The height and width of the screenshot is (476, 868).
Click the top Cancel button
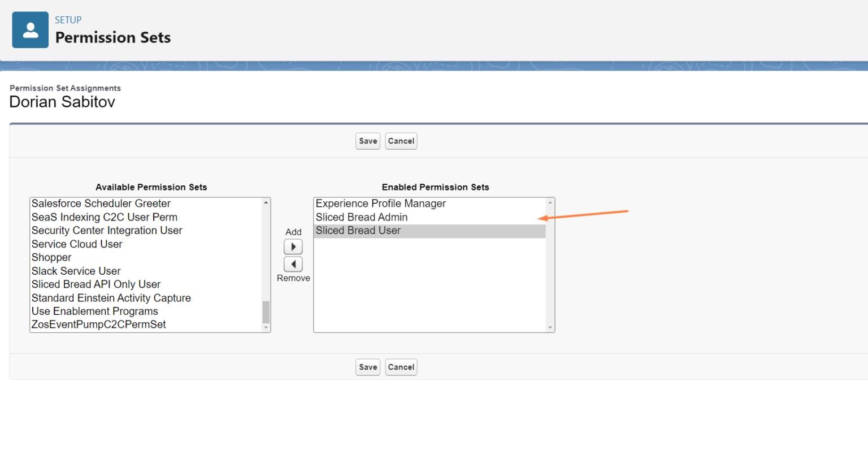[x=401, y=141]
